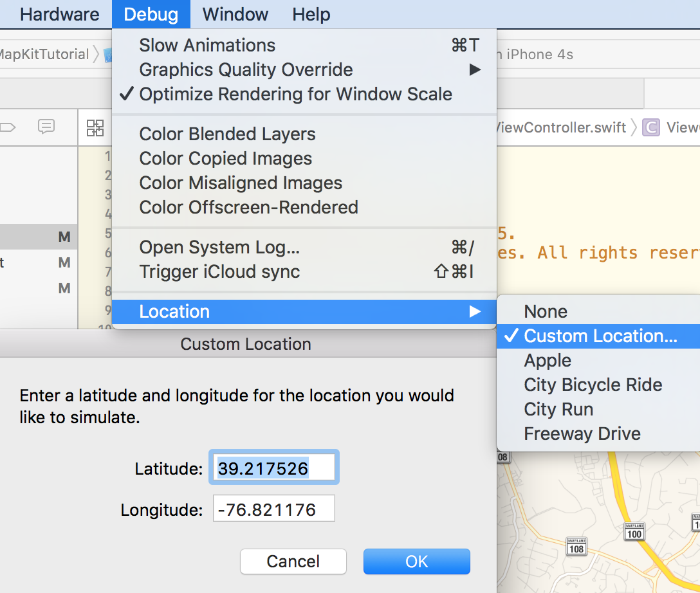Click the Longitude input field
700x593 pixels.
tap(273, 508)
